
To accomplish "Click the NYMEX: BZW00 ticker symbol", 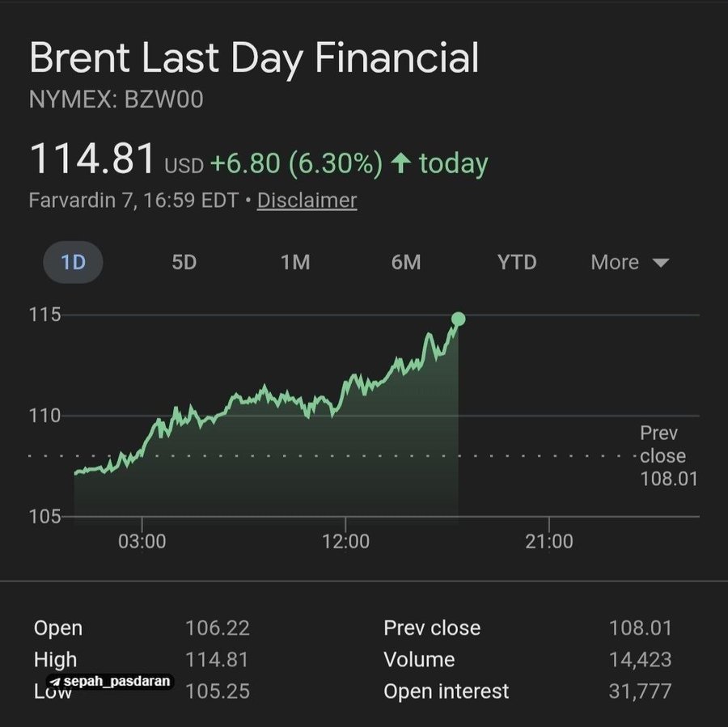I will click(x=117, y=99).
